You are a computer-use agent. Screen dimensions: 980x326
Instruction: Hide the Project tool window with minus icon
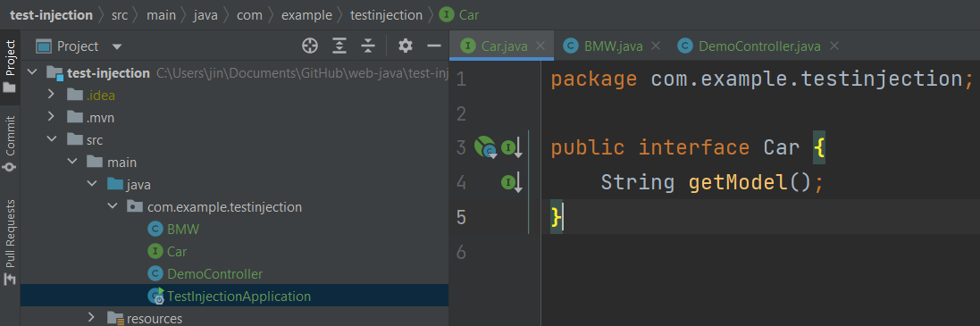pos(434,46)
